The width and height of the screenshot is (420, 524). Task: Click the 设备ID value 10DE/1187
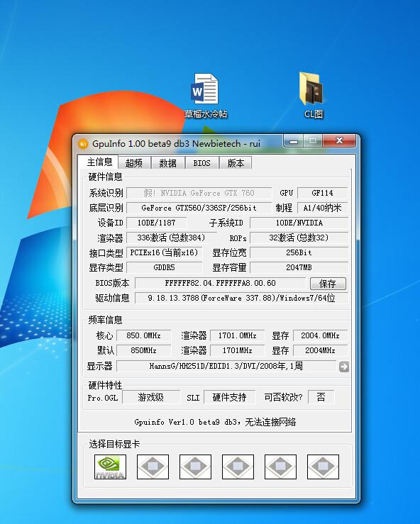click(x=157, y=223)
